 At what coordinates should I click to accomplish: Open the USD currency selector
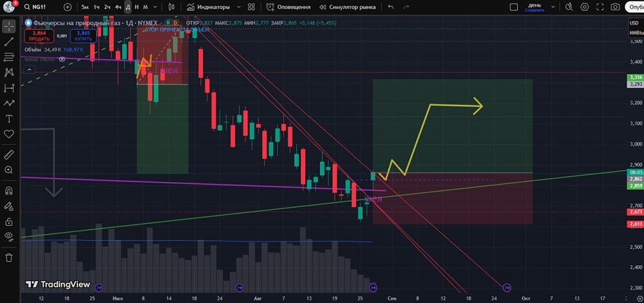(634, 23)
